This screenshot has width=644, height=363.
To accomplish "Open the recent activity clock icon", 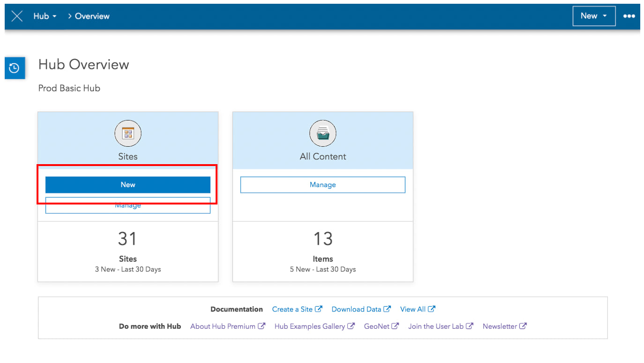I will point(15,68).
